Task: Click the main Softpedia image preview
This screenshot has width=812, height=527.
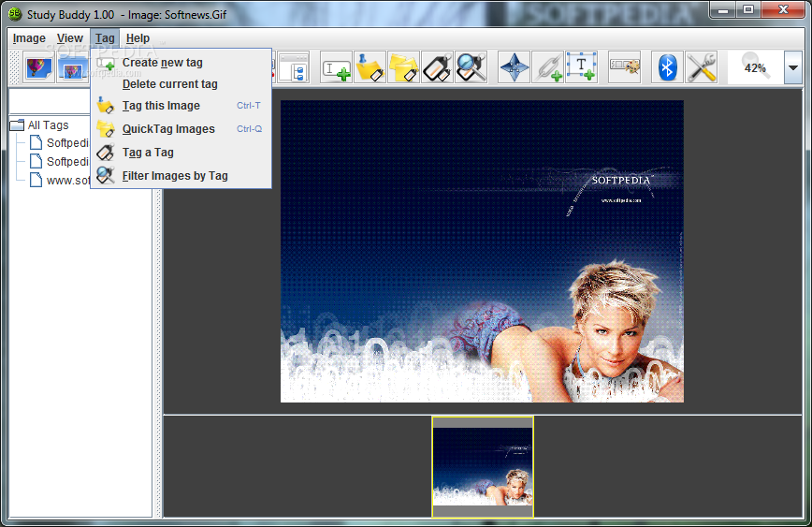Action: (482, 251)
